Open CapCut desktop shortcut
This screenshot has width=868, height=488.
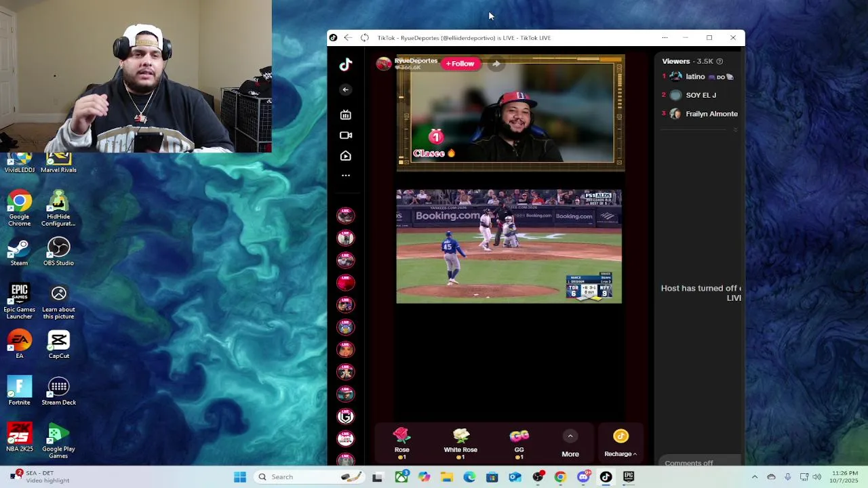pos(59,344)
